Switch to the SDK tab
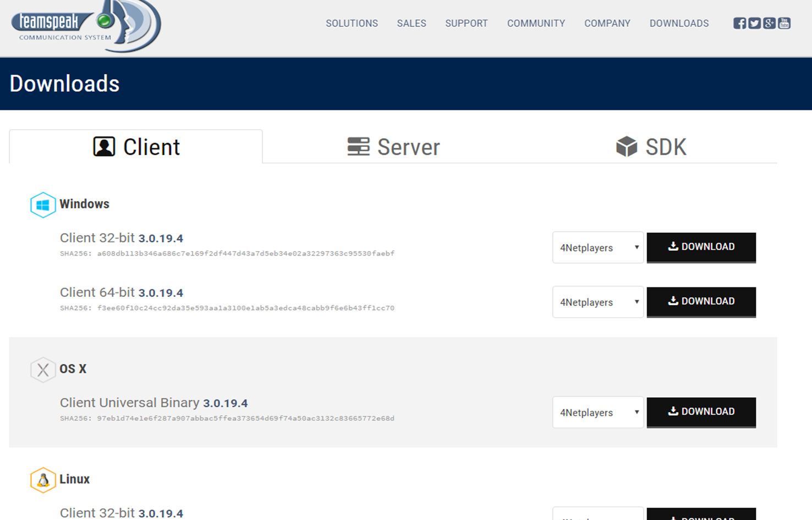 651,147
